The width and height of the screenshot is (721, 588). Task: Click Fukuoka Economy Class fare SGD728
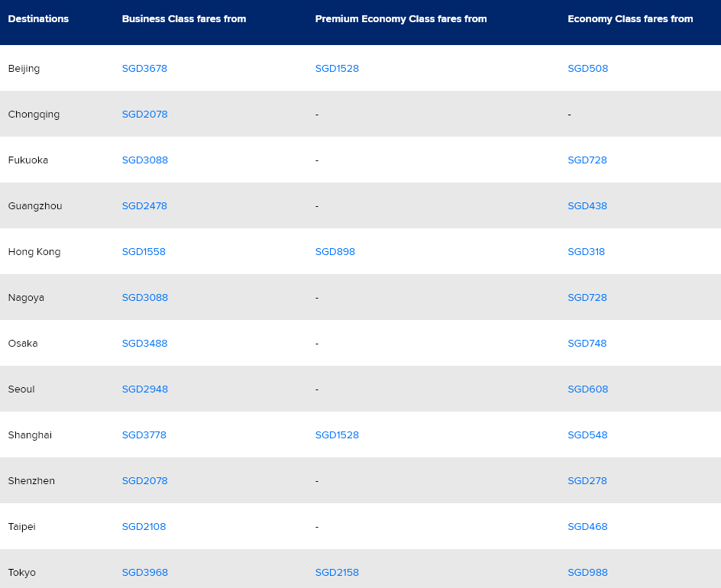point(587,160)
